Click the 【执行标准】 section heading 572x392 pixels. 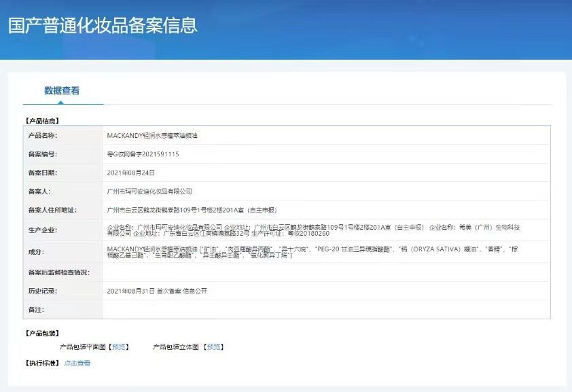tap(42, 363)
